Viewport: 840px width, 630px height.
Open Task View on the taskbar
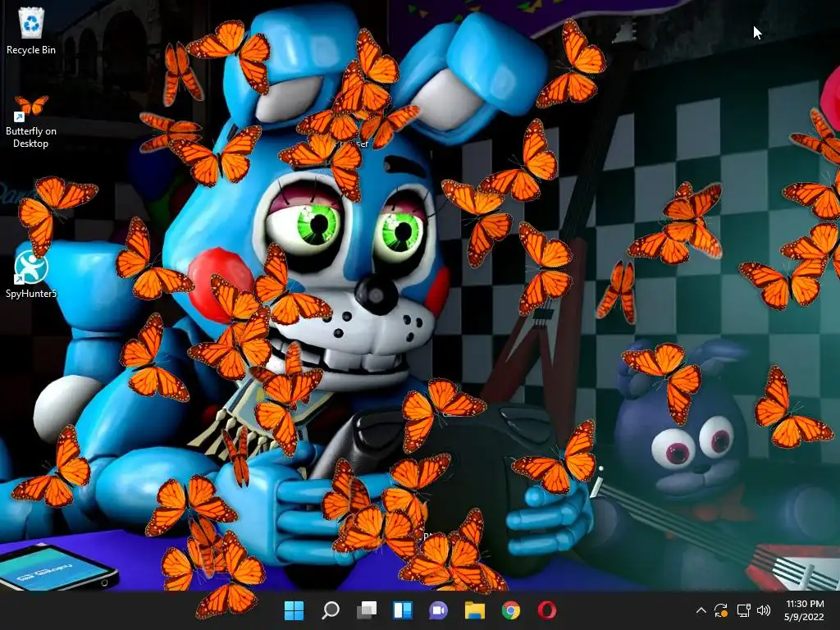pyautogui.click(x=367, y=610)
